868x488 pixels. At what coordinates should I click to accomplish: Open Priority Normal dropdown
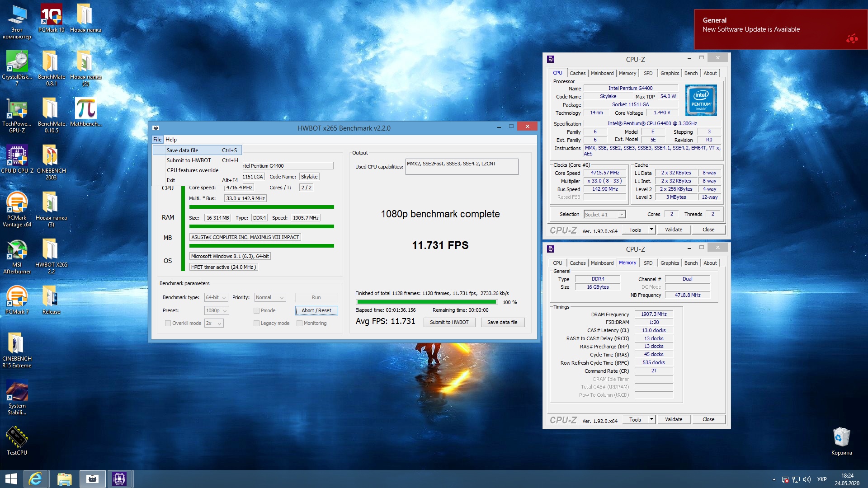(x=270, y=297)
